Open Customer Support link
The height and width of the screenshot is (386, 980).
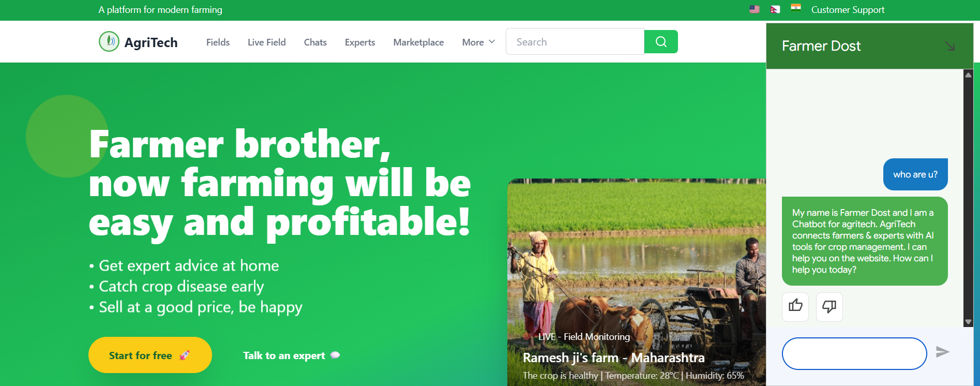pos(848,10)
